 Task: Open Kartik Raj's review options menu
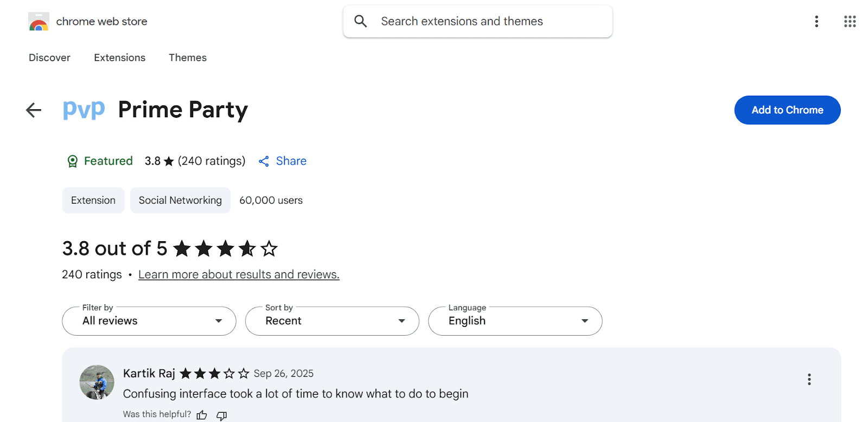tap(809, 379)
